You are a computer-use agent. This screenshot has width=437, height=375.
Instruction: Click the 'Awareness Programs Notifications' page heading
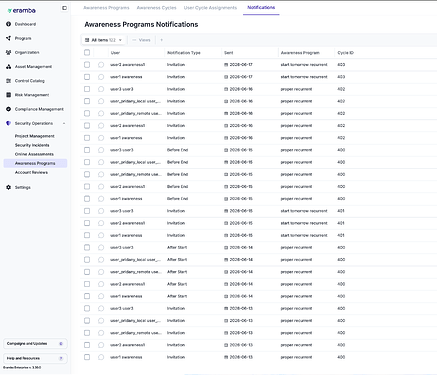click(141, 24)
